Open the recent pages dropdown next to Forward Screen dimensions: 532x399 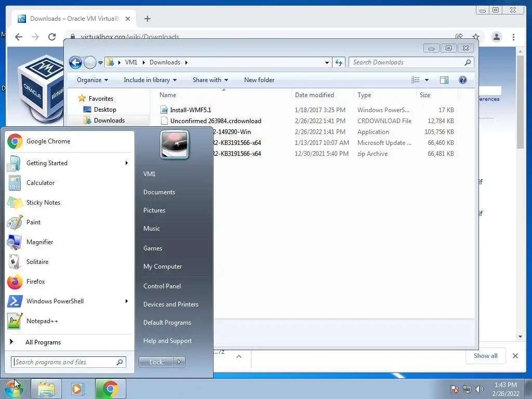pyautogui.click(x=100, y=63)
